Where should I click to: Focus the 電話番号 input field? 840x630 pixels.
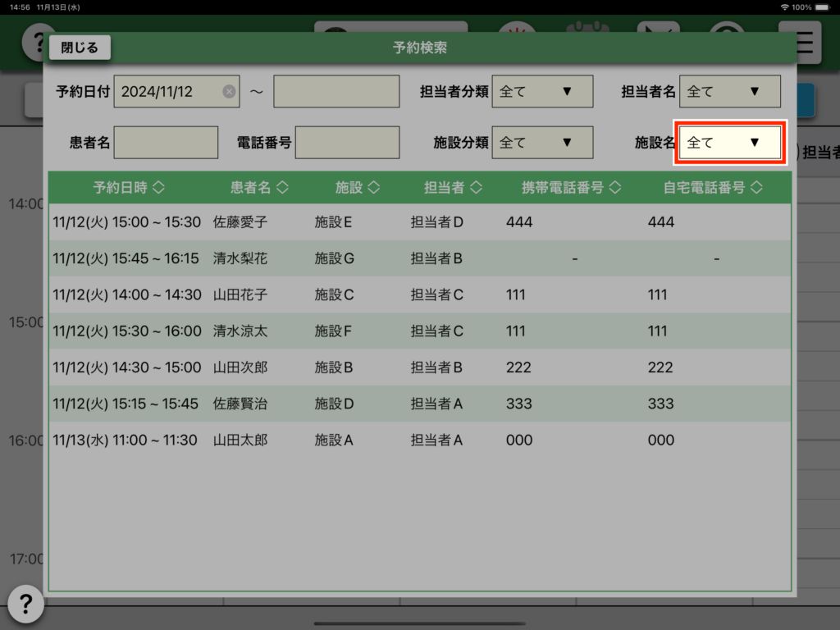[347, 143]
